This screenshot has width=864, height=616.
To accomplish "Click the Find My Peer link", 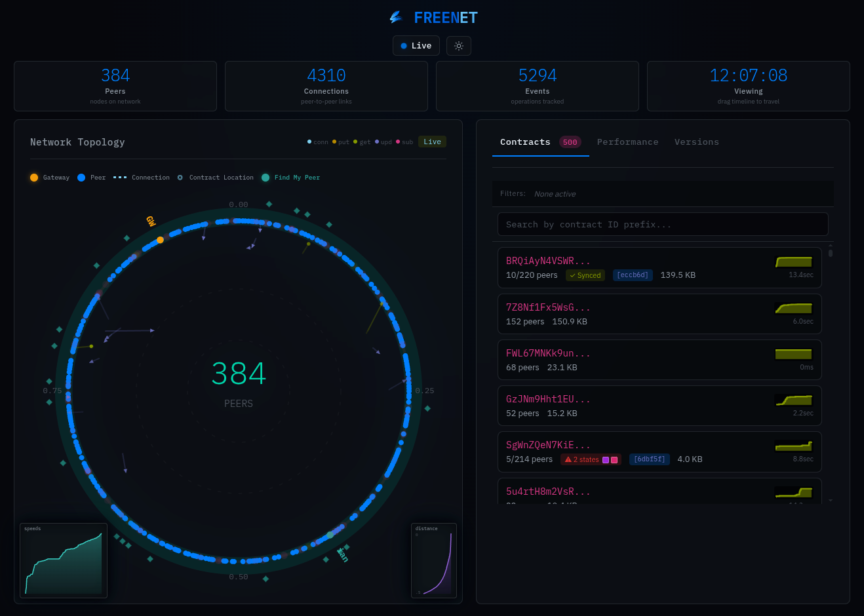I will (x=297, y=178).
